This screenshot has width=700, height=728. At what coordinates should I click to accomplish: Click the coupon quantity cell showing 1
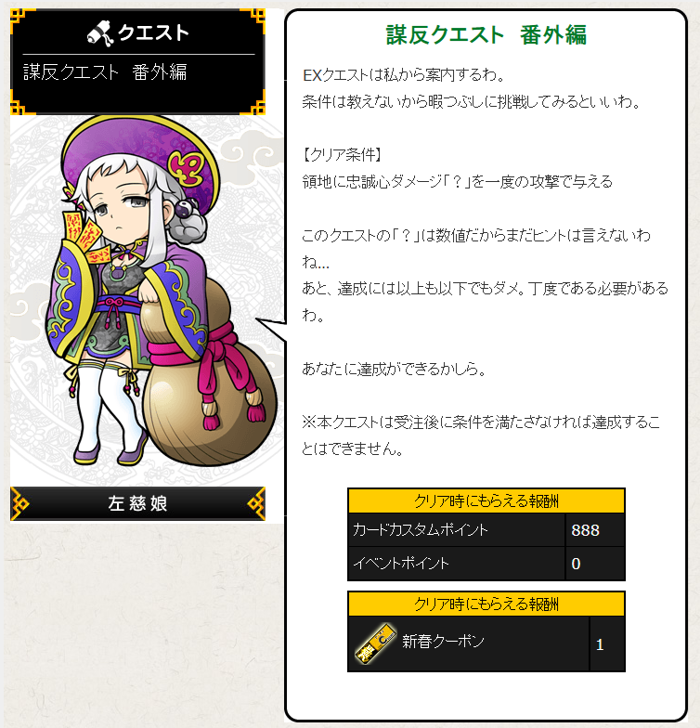(607, 644)
